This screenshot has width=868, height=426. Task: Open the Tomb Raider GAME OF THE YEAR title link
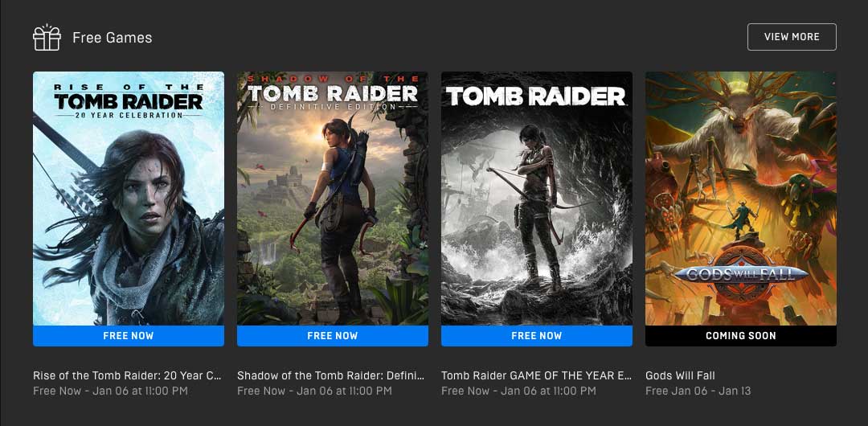(x=536, y=375)
